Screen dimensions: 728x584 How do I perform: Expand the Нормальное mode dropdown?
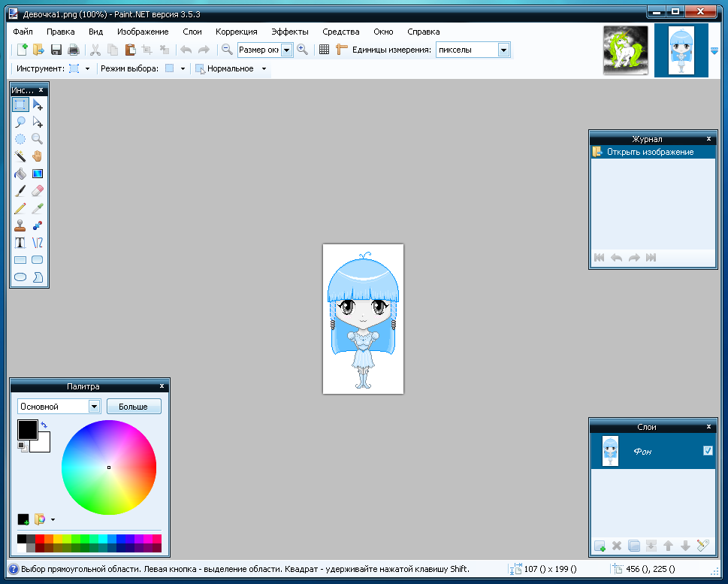pyautogui.click(x=264, y=68)
